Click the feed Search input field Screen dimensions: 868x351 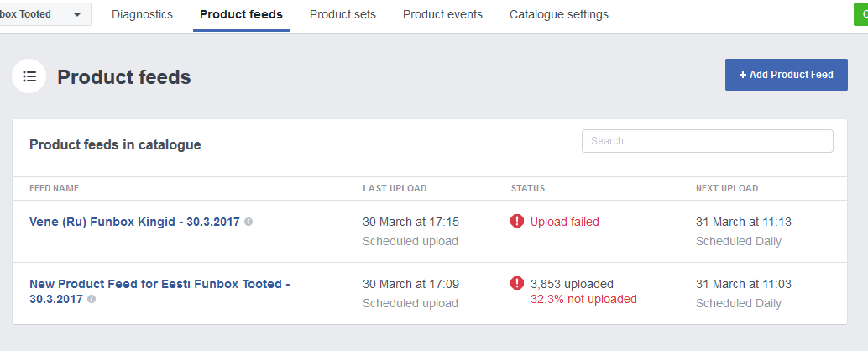(707, 141)
